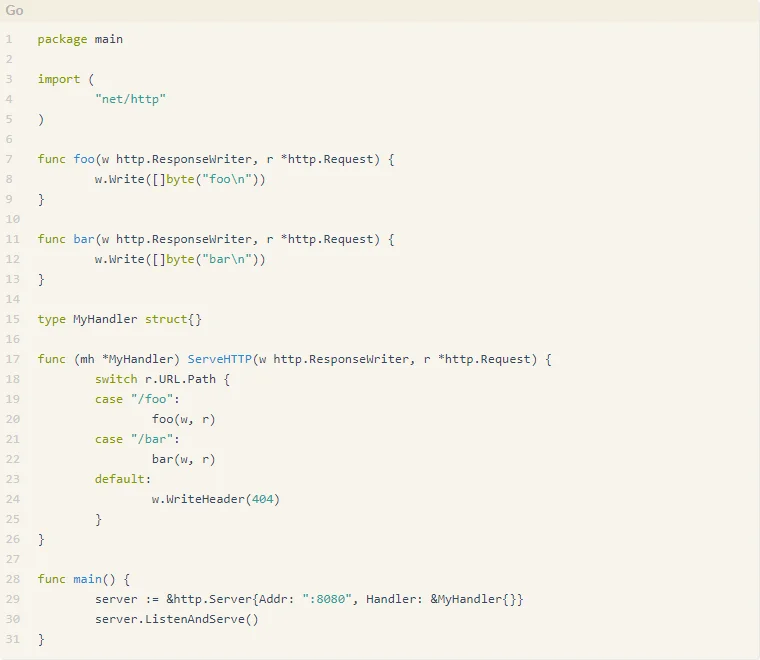
Task: Select the "net/http" import string
Action: (130, 99)
